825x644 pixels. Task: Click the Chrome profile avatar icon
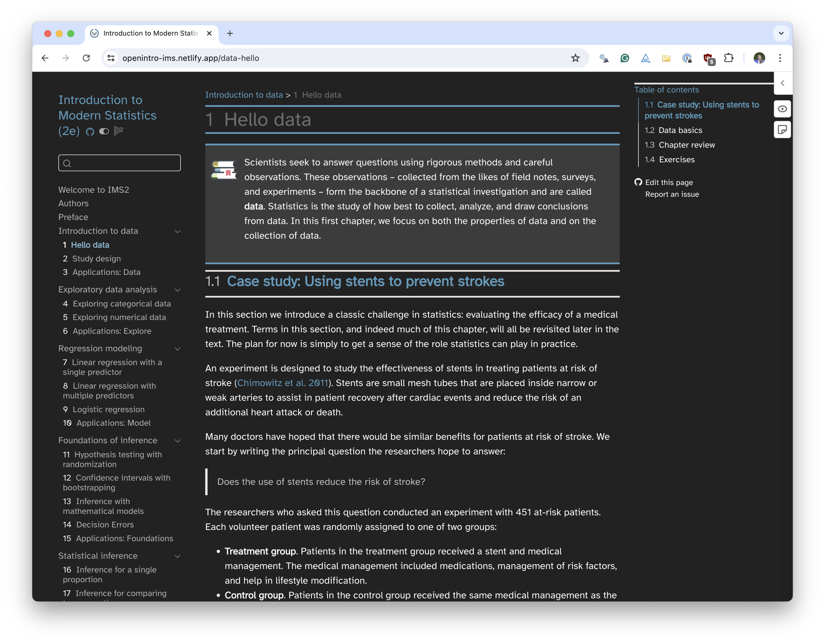point(760,58)
